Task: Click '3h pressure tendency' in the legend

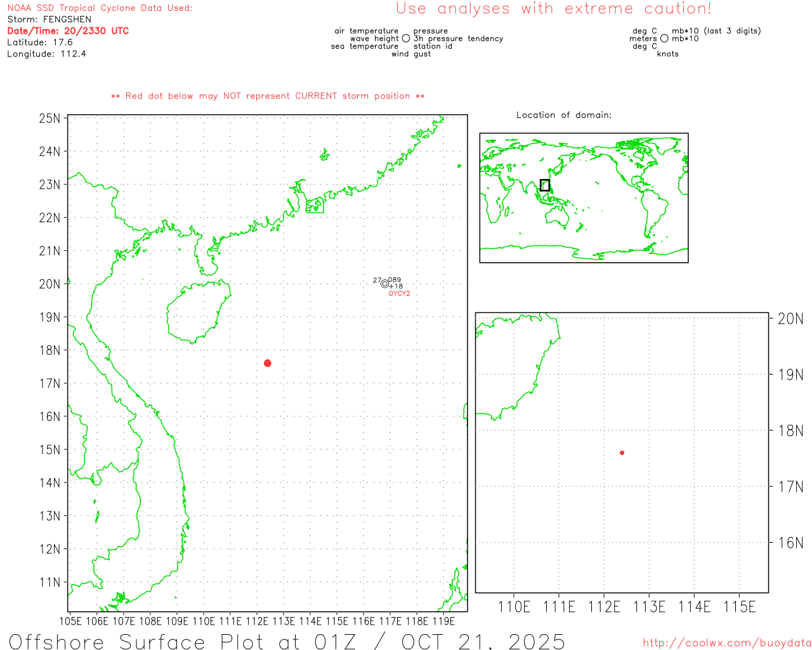Action: click(459, 39)
